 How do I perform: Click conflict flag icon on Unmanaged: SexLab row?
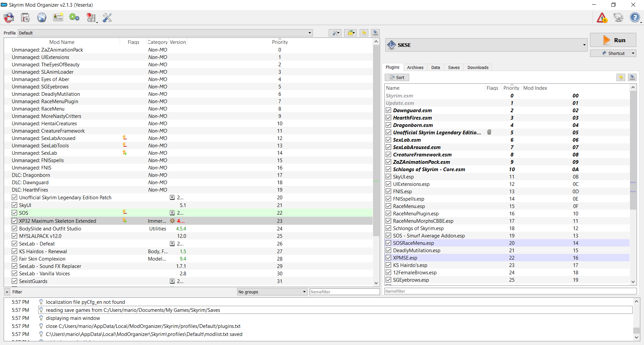(124, 152)
